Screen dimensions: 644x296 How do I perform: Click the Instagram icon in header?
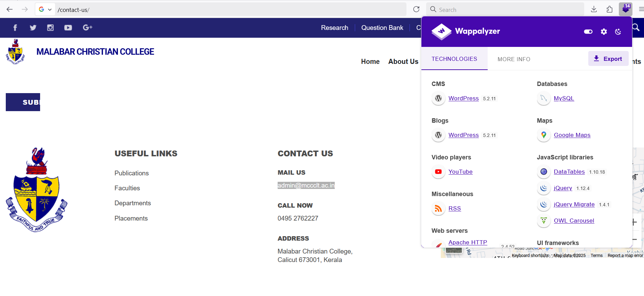tap(50, 28)
